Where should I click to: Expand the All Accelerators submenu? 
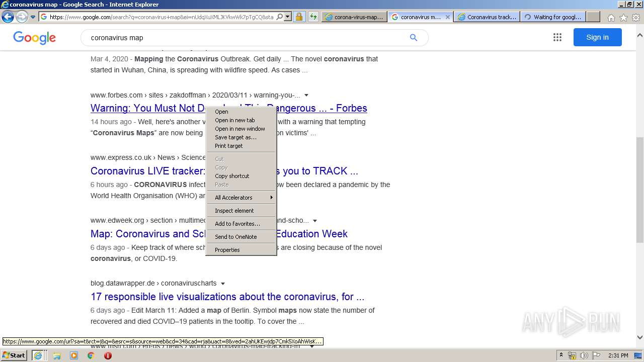click(x=242, y=198)
